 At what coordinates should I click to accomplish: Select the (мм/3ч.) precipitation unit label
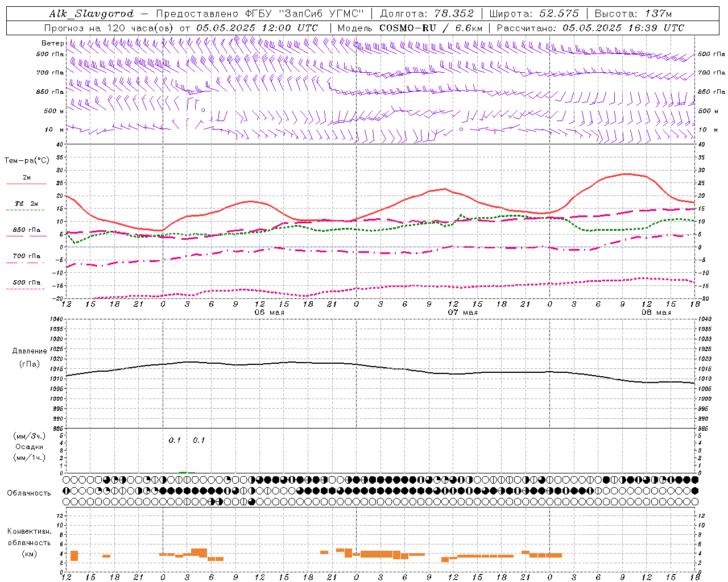[x=30, y=436]
